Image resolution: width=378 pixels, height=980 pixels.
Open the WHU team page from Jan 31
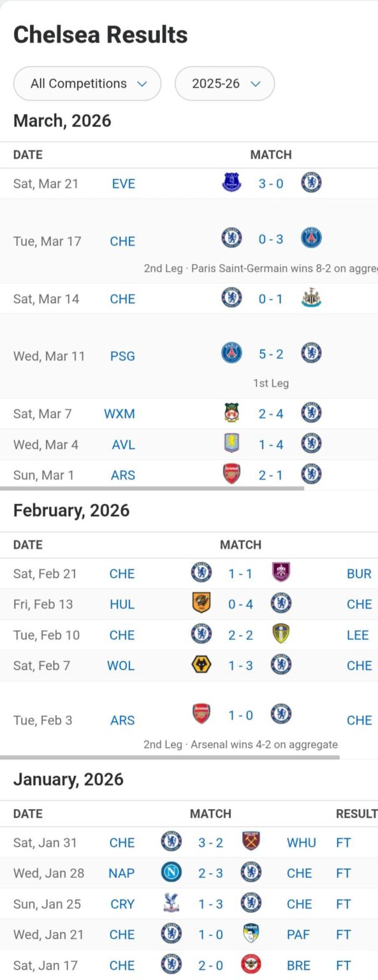(x=301, y=842)
